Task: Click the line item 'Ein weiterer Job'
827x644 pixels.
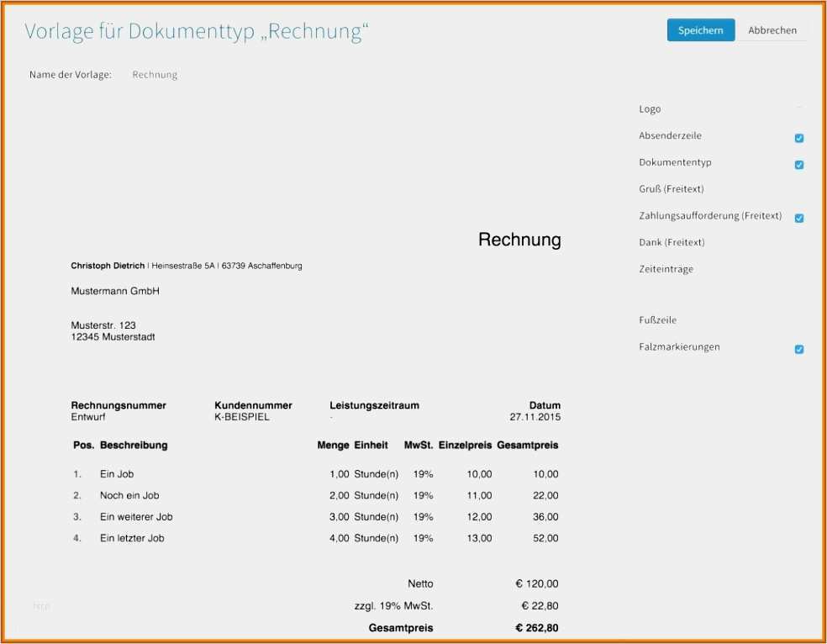Action: coord(137,517)
